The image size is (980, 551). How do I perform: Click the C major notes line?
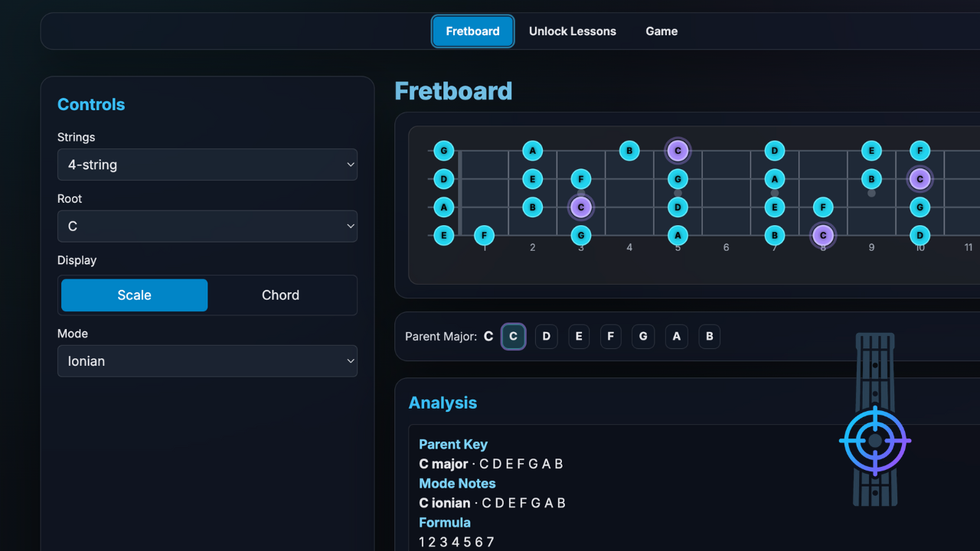tap(491, 464)
